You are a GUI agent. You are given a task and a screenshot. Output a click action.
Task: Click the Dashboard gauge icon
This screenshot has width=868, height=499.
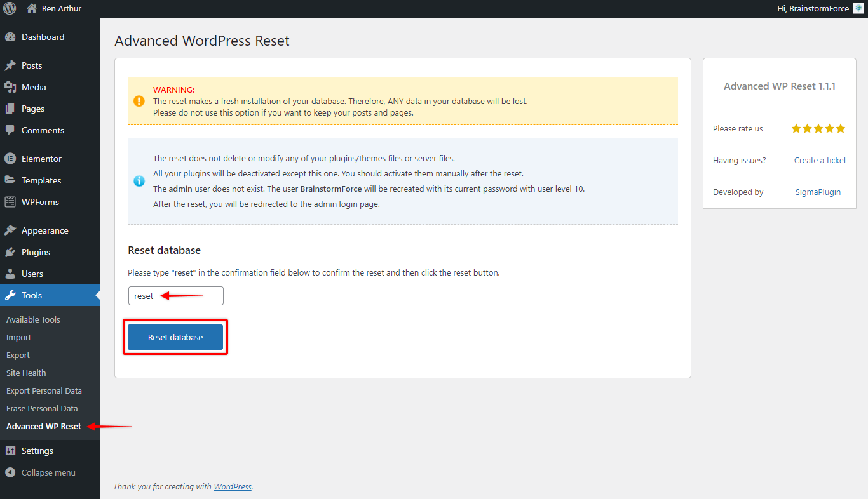click(x=10, y=37)
